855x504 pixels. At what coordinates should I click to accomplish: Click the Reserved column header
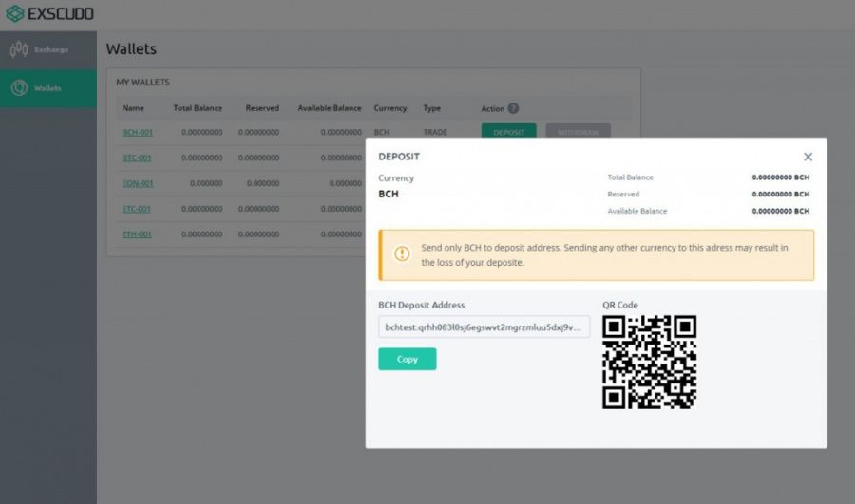262,108
